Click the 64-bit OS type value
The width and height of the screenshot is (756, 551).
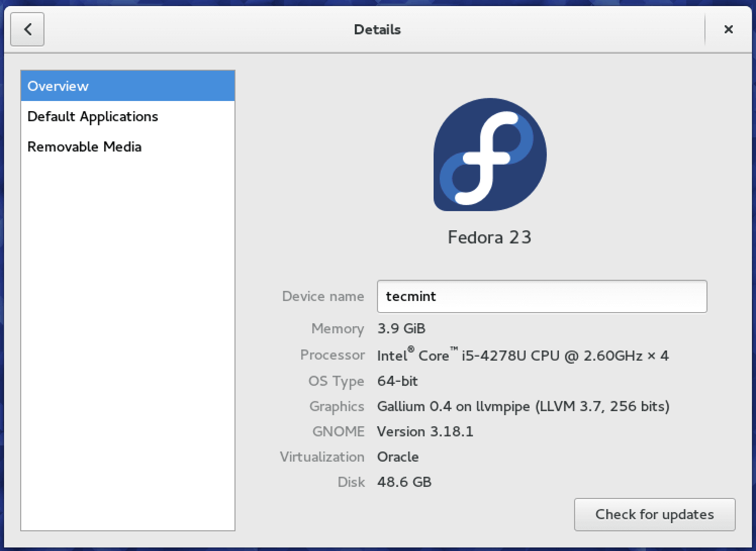(397, 381)
